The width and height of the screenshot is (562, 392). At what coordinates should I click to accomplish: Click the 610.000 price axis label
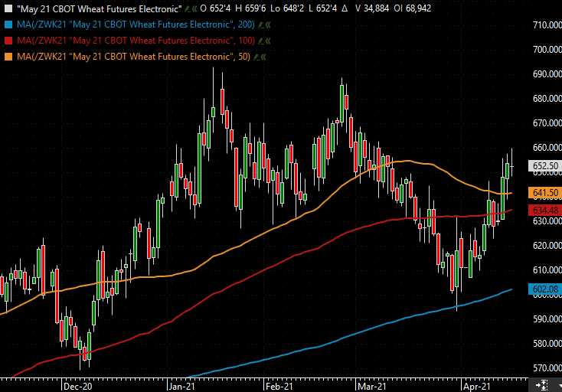coord(547,270)
